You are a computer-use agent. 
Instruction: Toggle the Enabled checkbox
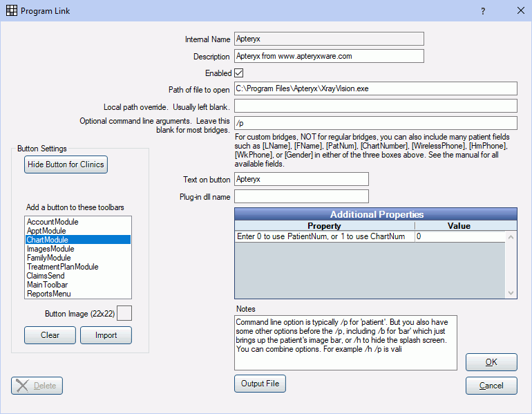pyautogui.click(x=239, y=73)
